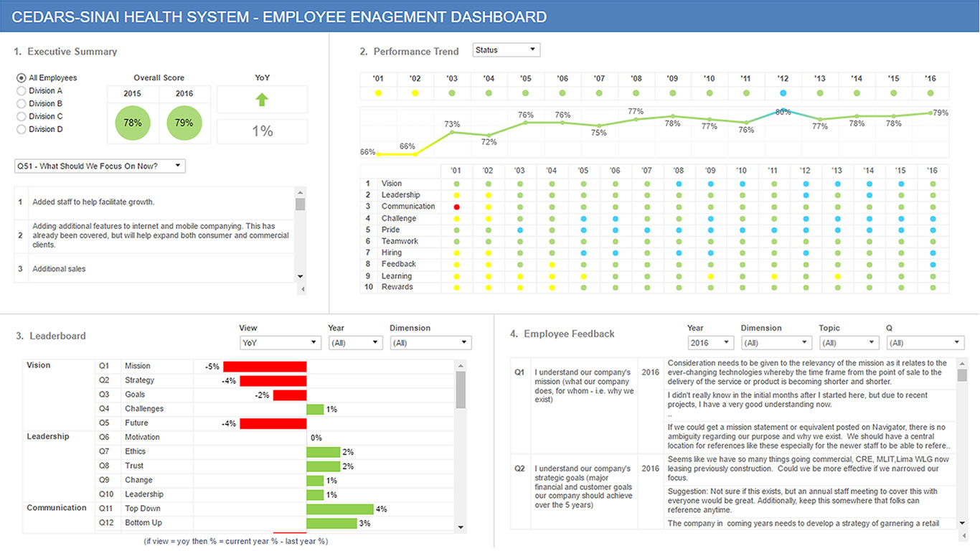Open the Employee Feedback Dimension dropdown
980x551 pixels.
[776, 343]
